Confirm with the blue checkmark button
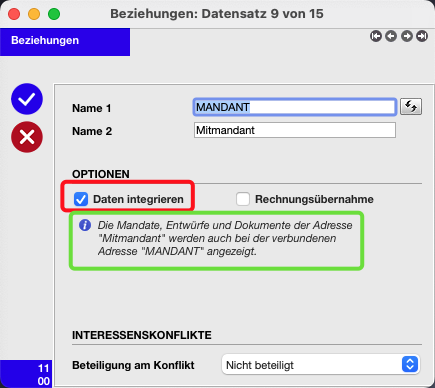The height and width of the screenshot is (388, 435). (x=27, y=99)
